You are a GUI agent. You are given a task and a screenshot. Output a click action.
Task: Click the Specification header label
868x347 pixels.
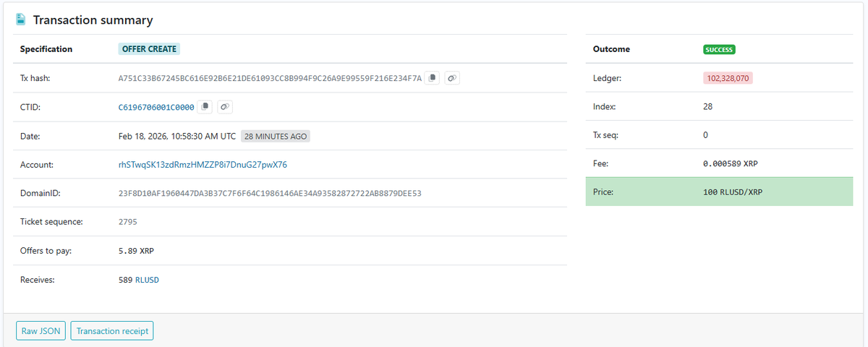pos(46,49)
